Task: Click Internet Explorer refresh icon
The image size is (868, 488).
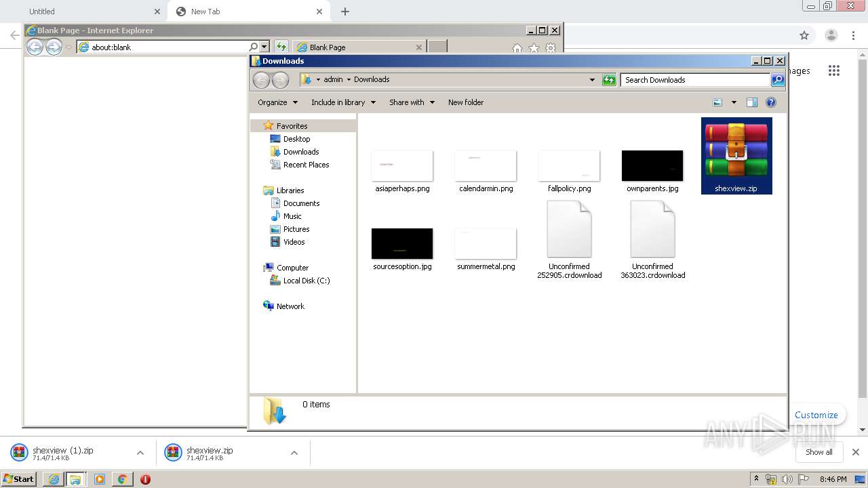Action: [281, 47]
